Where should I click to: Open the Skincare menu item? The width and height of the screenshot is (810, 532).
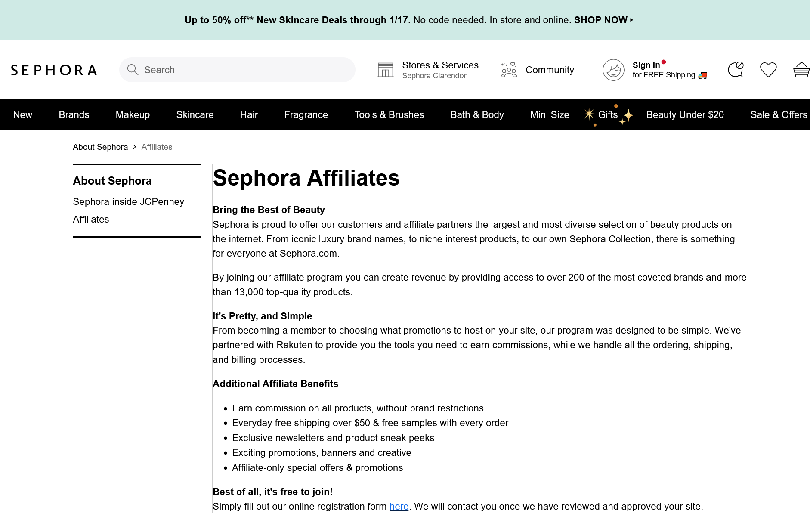195,114
